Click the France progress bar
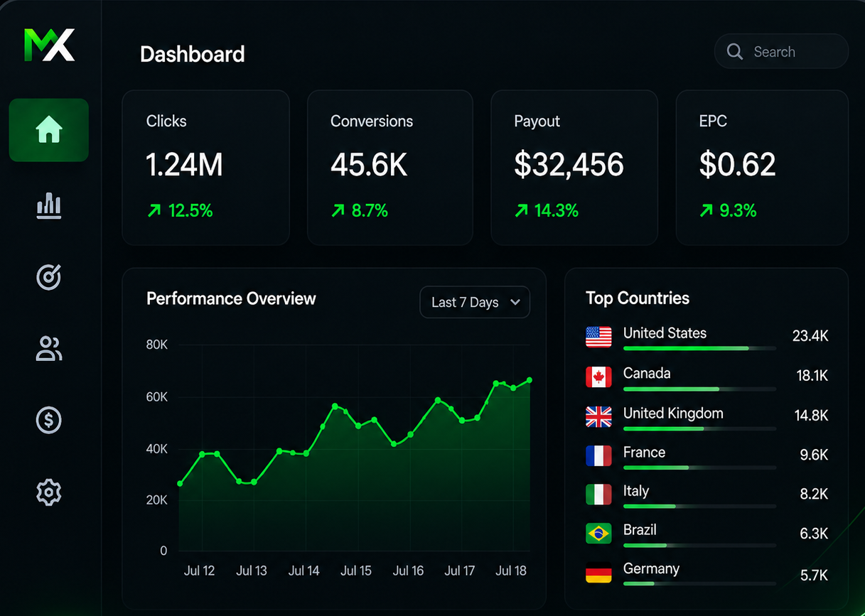The image size is (865, 616). click(x=699, y=468)
